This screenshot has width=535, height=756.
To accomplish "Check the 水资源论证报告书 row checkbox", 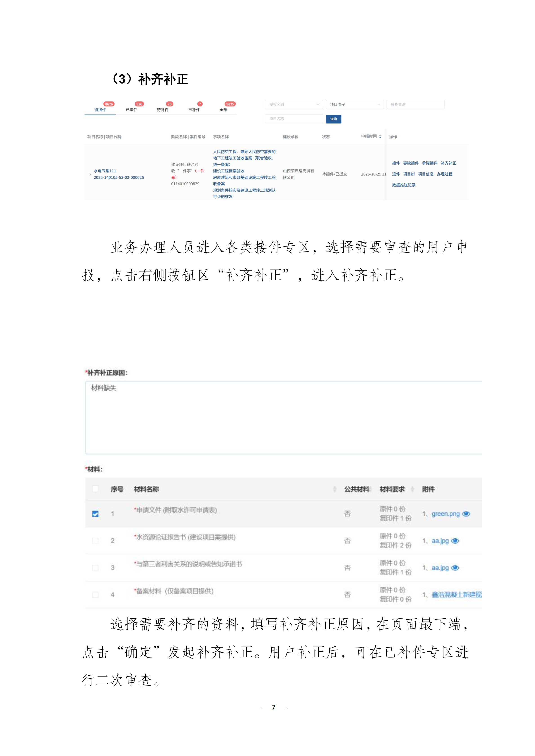I will point(95,541).
